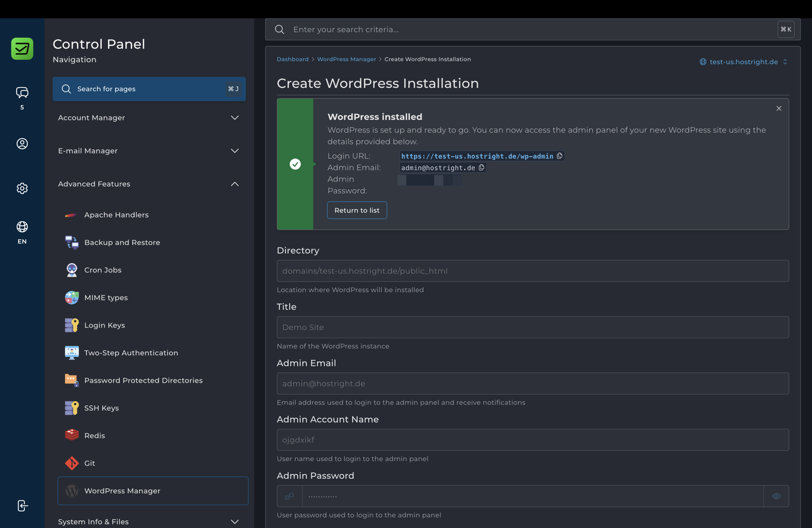812x528 pixels.
Task: Click the logout icon at sidebar bottom
Action: (22, 506)
